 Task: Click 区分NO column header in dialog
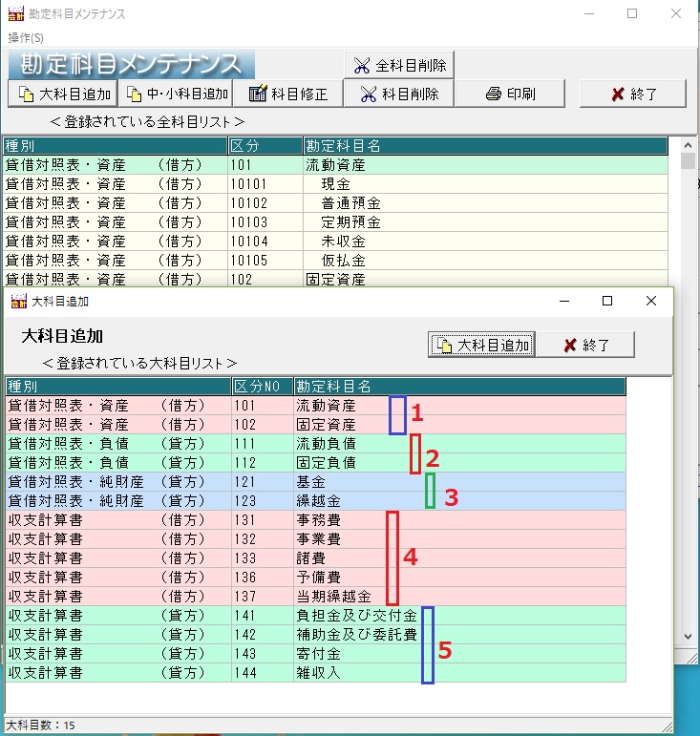[263, 387]
